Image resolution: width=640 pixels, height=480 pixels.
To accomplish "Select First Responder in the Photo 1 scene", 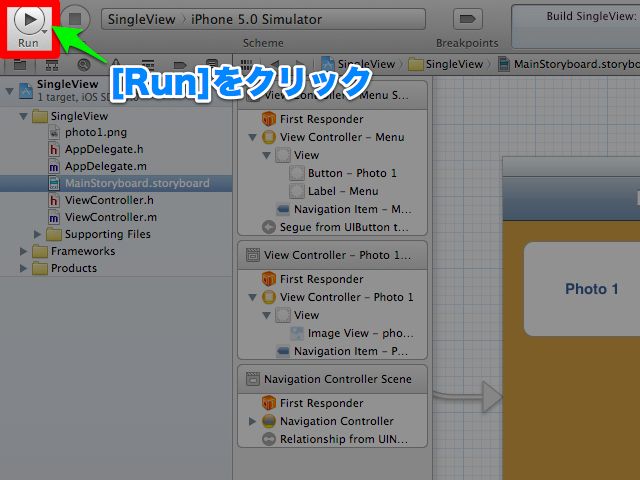I will pos(313,279).
